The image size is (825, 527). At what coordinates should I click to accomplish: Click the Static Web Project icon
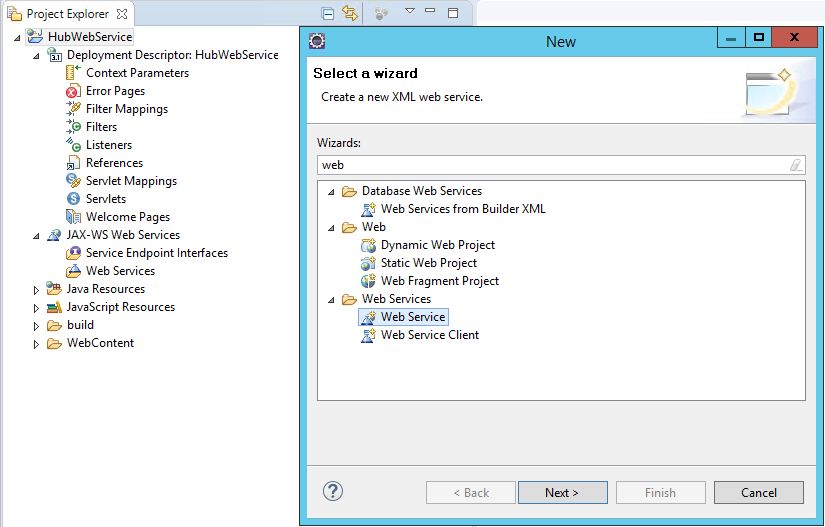pyautogui.click(x=368, y=263)
